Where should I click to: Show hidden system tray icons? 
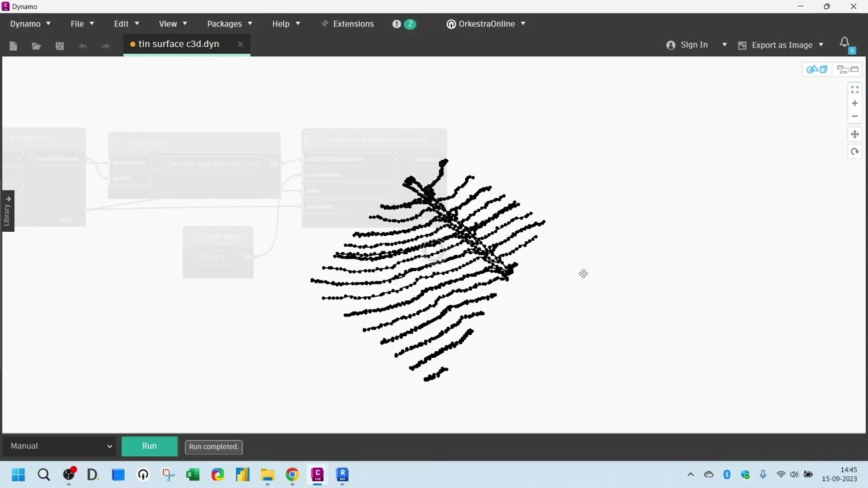[690, 474]
